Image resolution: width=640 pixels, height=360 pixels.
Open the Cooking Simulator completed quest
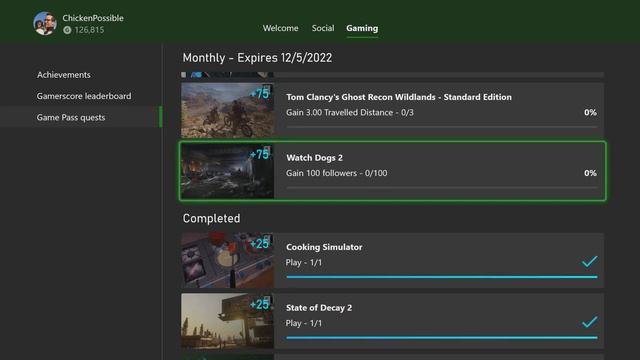tap(392, 260)
